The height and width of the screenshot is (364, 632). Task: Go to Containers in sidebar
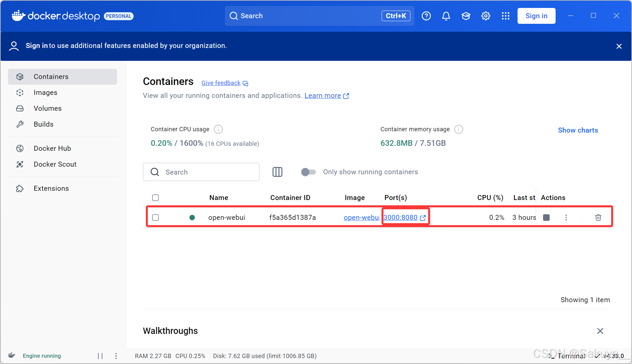pyautogui.click(x=63, y=77)
